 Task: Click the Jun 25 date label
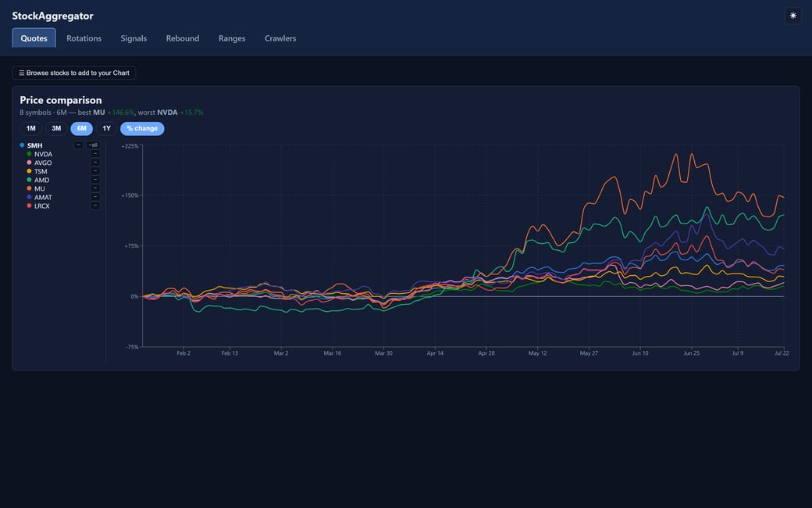click(691, 353)
